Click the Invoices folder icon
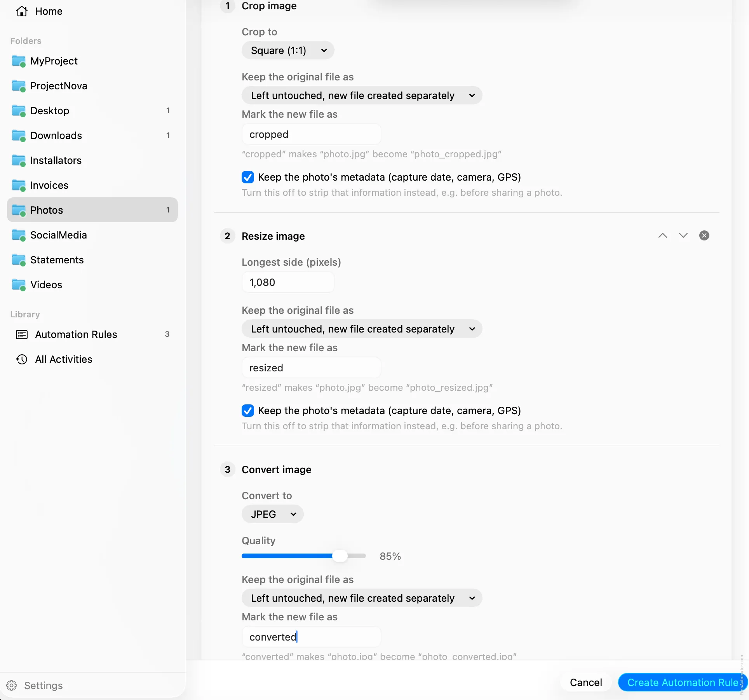 click(19, 185)
